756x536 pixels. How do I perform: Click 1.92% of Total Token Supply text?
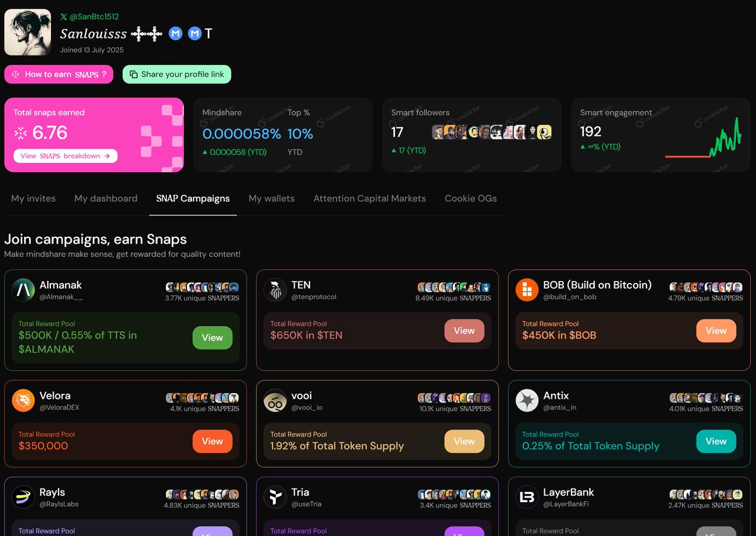[x=337, y=446]
